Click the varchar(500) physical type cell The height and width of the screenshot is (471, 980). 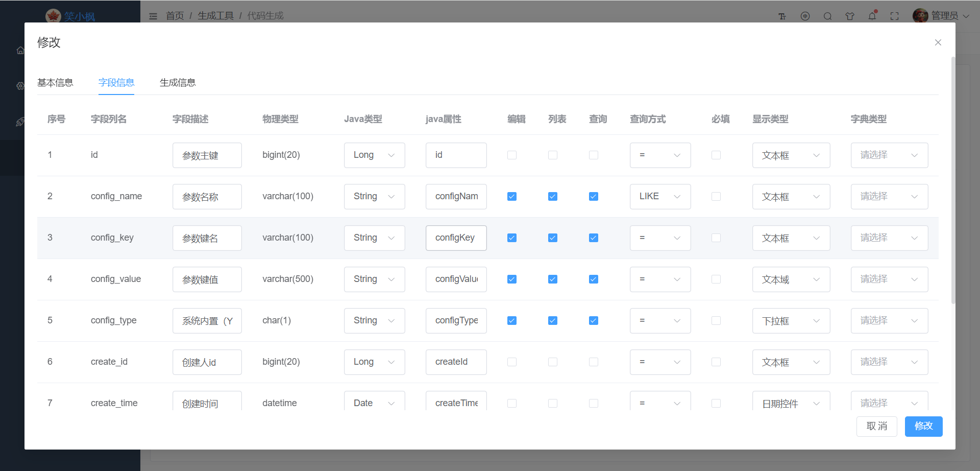288,279
